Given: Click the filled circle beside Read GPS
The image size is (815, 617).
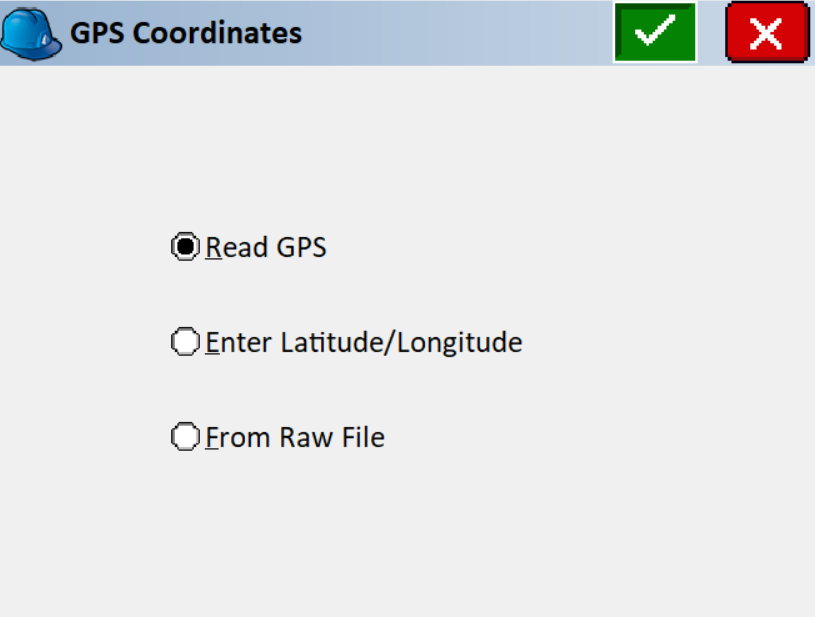Looking at the screenshot, I should point(185,247).
